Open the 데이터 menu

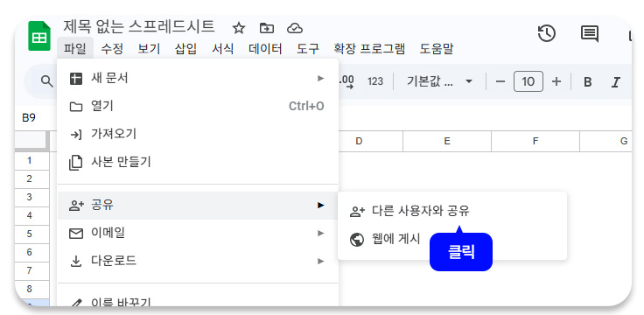pos(265,49)
